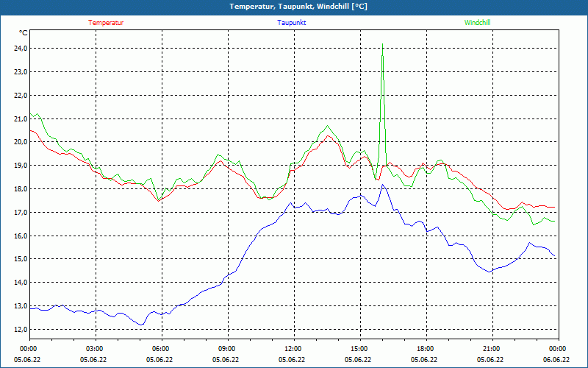The image size is (588, 368).
Task: Click the 12,0 y-axis tick label
Action: point(19,330)
